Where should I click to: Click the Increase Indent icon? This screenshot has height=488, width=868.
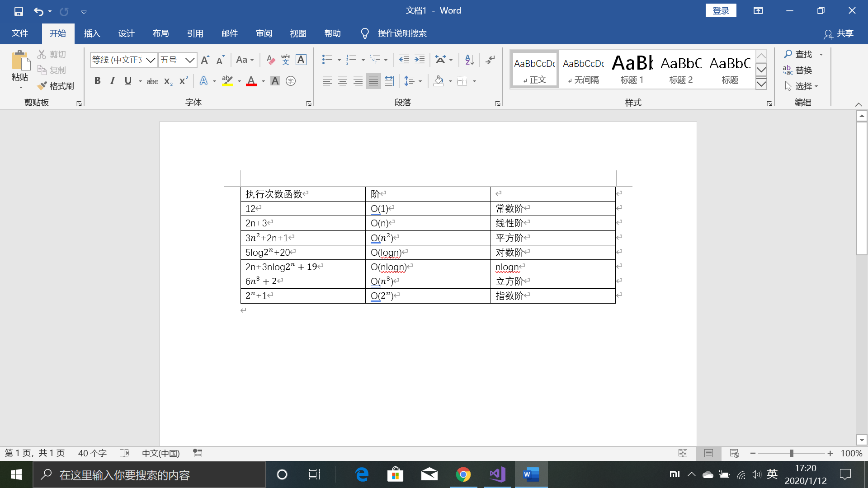click(420, 60)
